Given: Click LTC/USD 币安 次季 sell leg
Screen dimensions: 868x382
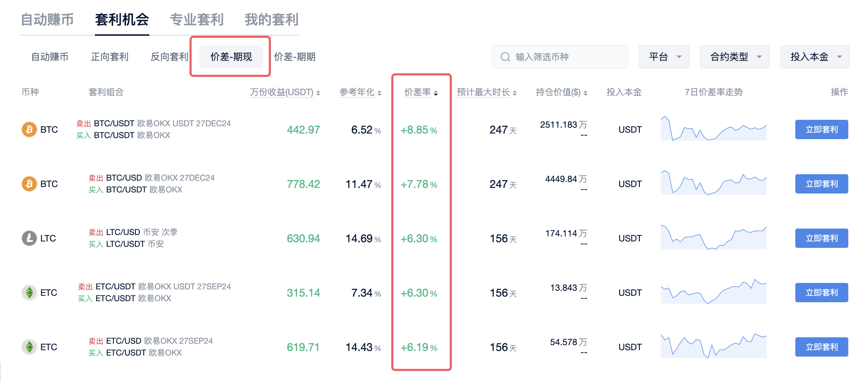Looking at the screenshot, I should click(x=133, y=232).
